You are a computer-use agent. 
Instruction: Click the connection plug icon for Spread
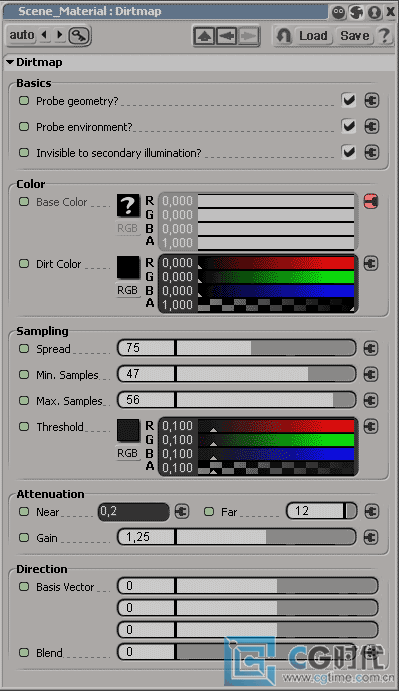point(371,349)
